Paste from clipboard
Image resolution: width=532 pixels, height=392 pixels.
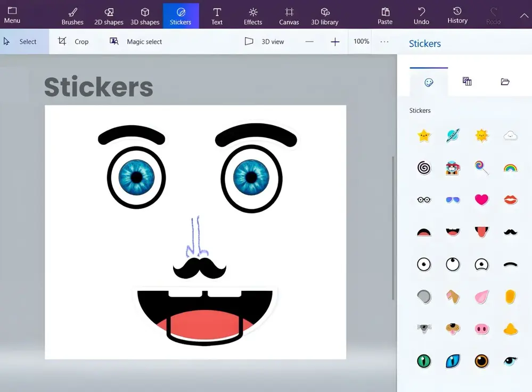(x=384, y=15)
